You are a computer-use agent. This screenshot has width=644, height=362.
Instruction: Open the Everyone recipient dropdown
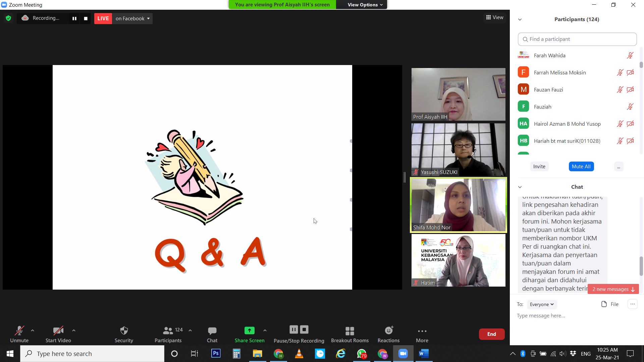[541, 304]
